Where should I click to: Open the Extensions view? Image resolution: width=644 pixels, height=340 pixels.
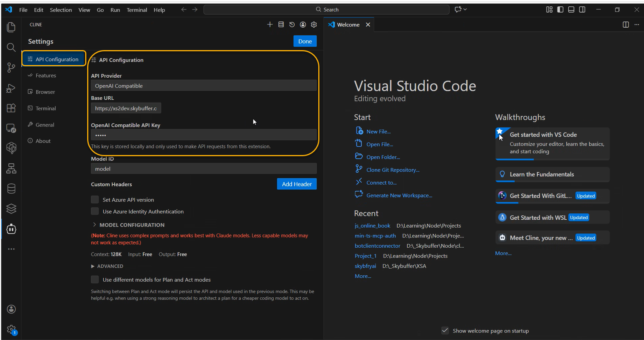click(11, 108)
